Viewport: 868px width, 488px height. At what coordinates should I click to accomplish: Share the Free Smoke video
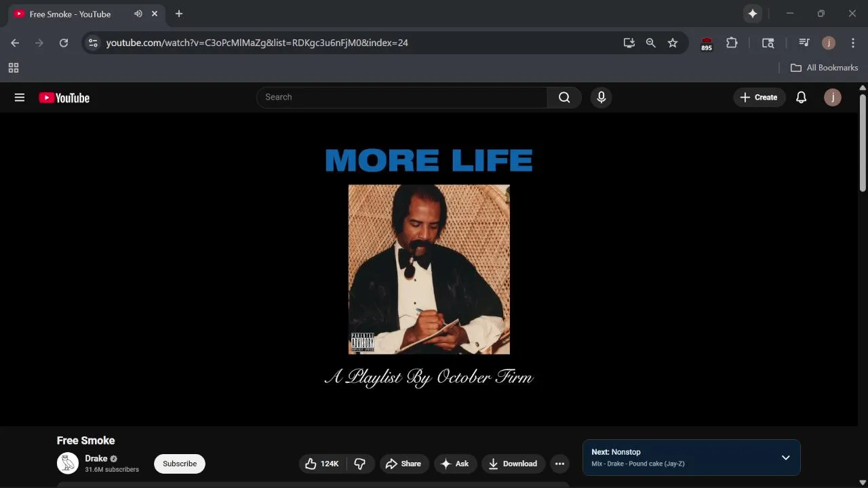pos(404,464)
